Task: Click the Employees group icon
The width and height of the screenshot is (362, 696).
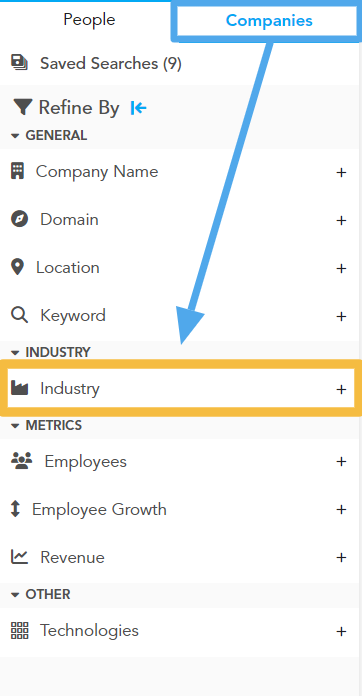Action: pyautogui.click(x=22, y=461)
